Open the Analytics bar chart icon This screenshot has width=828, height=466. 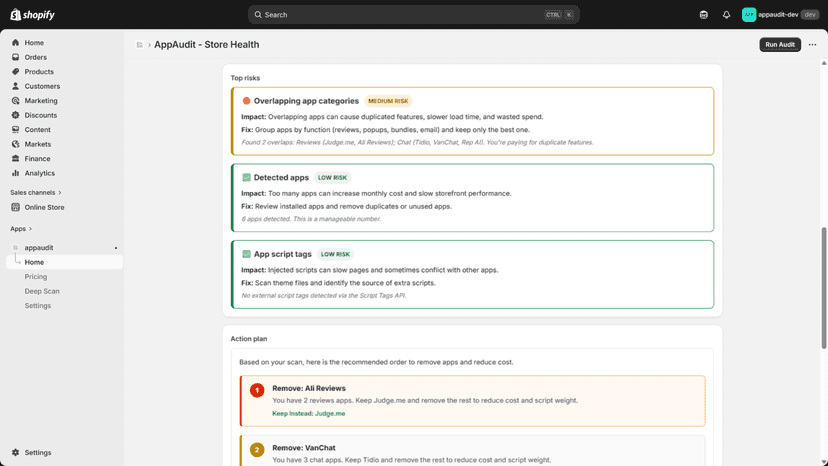pyautogui.click(x=15, y=173)
